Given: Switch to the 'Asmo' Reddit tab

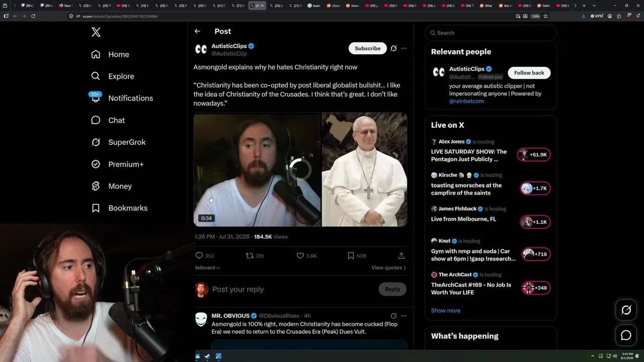Looking at the screenshot, I should point(352,6).
